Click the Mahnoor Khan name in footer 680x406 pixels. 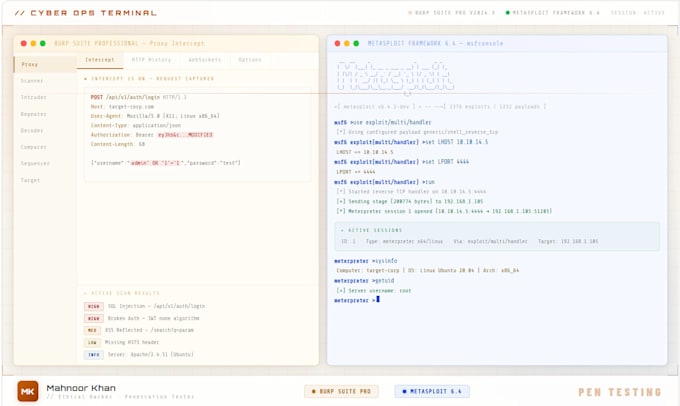point(81,388)
